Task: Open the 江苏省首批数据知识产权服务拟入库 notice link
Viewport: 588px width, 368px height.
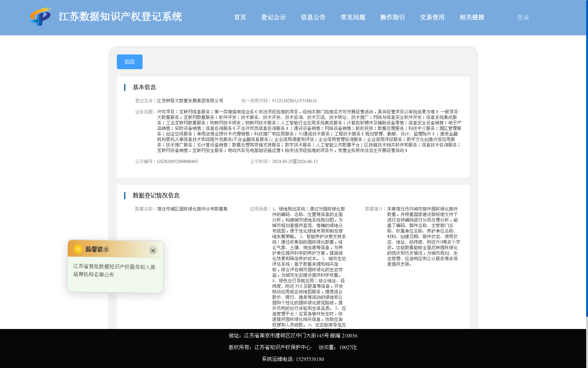Action: click(114, 270)
